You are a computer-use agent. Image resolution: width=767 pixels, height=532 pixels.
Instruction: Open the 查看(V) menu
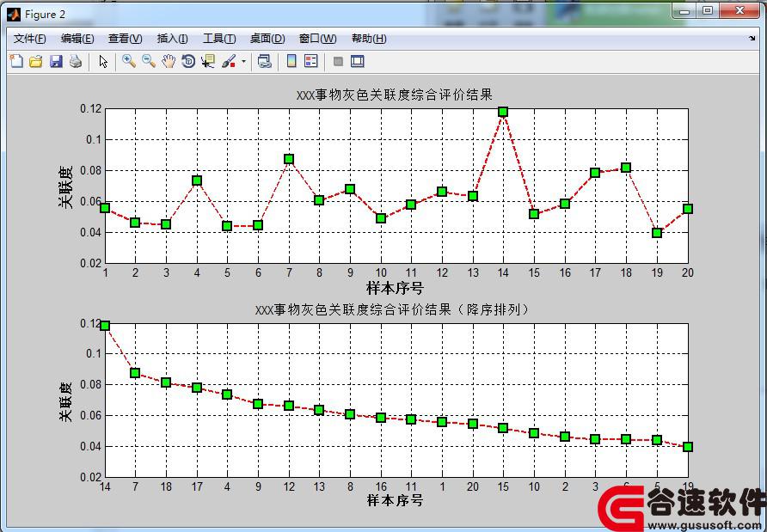(126, 39)
